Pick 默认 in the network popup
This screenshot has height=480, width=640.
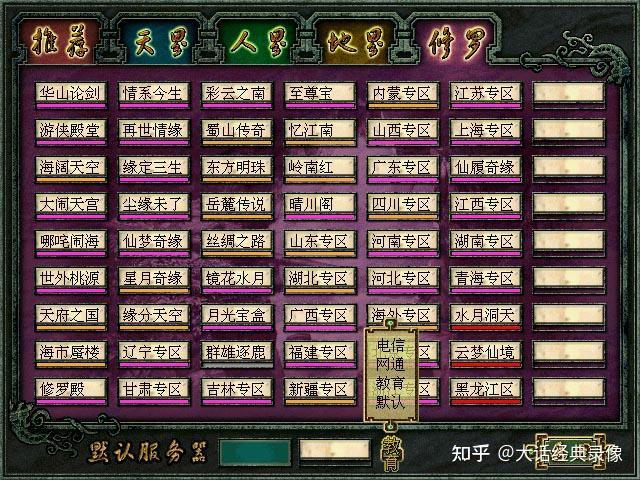(390, 402)
